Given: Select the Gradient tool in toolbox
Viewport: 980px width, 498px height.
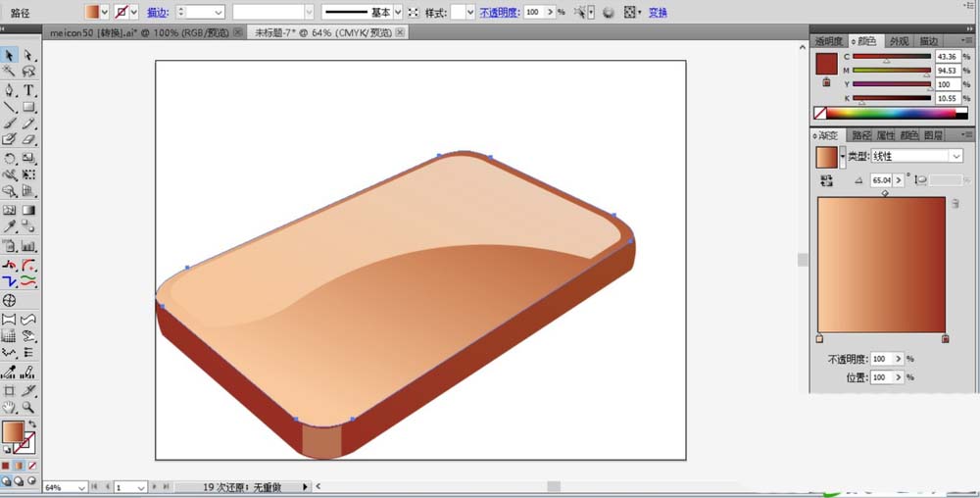Looking at the screenshot, I should click(28, 211).
